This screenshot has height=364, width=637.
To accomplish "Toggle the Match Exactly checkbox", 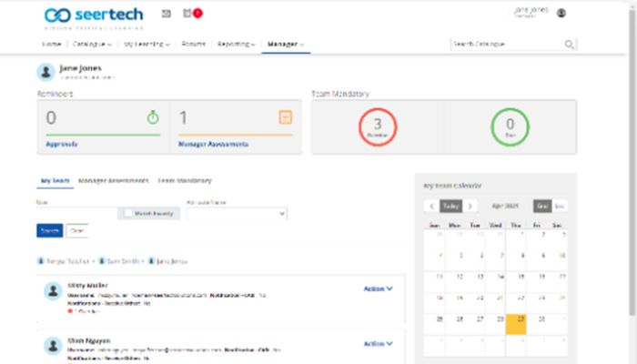I will (128, 213).
